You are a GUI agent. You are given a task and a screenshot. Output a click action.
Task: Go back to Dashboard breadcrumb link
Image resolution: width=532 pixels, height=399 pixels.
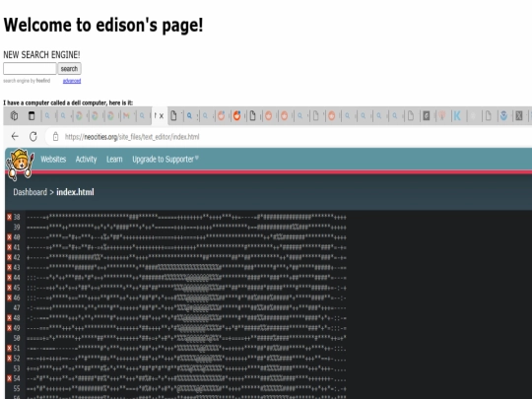point(31,192)
